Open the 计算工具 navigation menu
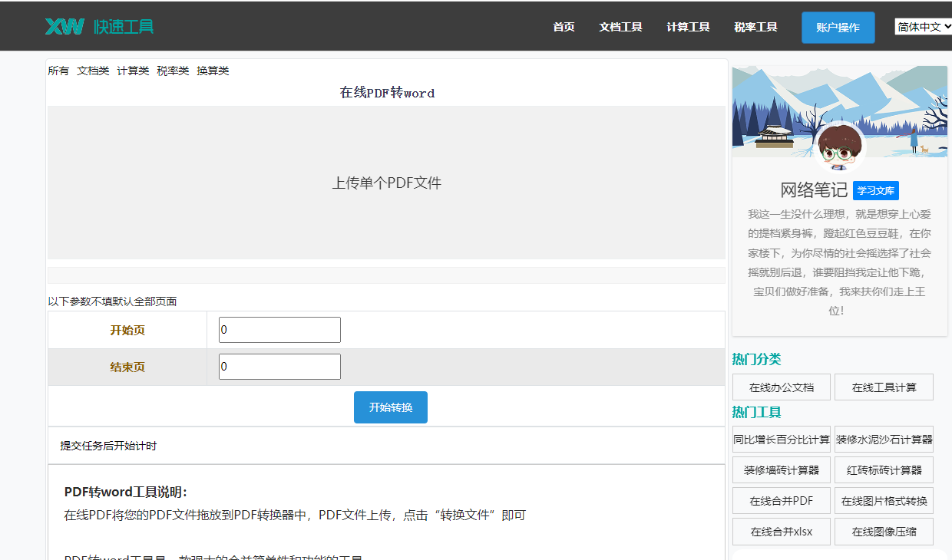The height and width of the screenshot is (560, 952). click(688, 27)
